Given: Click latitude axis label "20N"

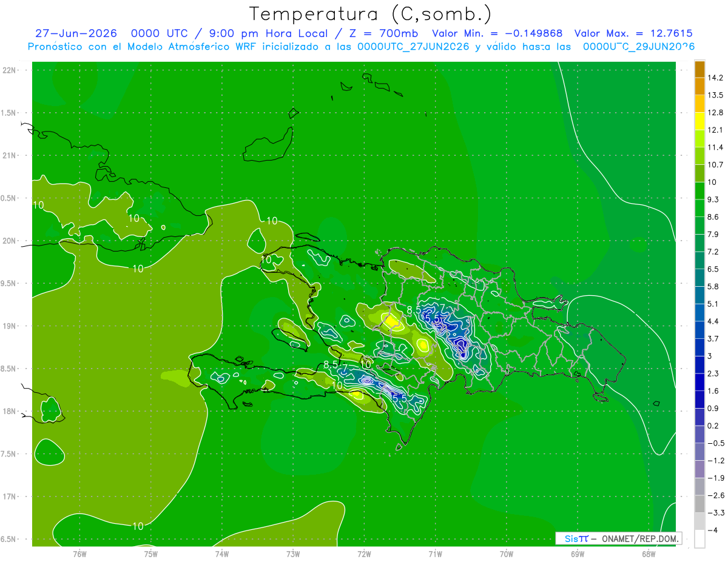Looking at the screenshot, I should pyautogui.click(x=10, y=241).
